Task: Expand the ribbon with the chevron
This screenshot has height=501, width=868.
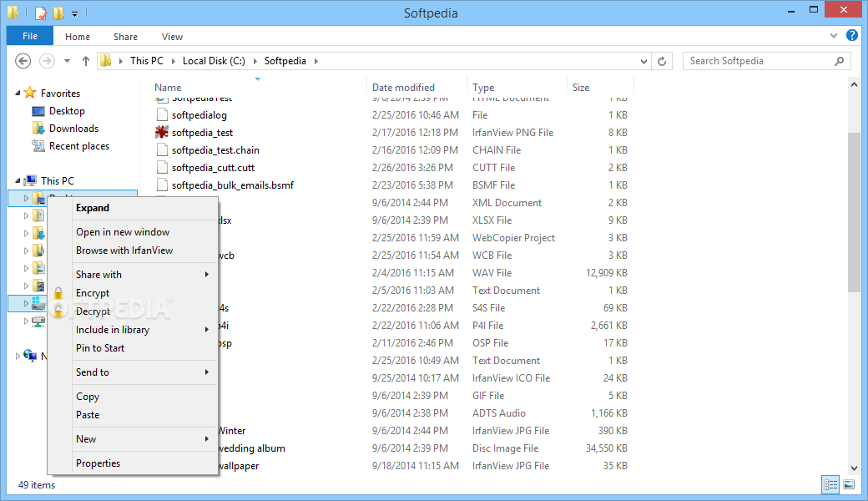Action: click(834, 35)
